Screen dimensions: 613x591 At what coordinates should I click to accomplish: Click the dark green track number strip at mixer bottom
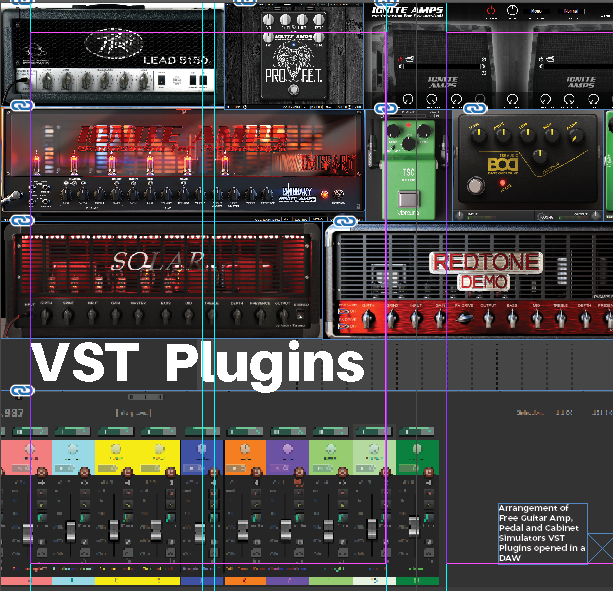pyautogui.click(x=417, y=581)
